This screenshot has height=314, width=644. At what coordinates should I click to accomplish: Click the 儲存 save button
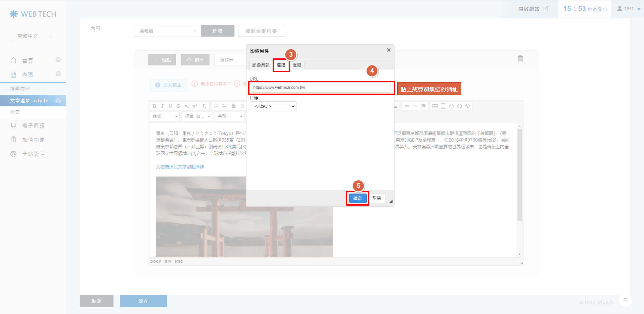tap(143, 301)
